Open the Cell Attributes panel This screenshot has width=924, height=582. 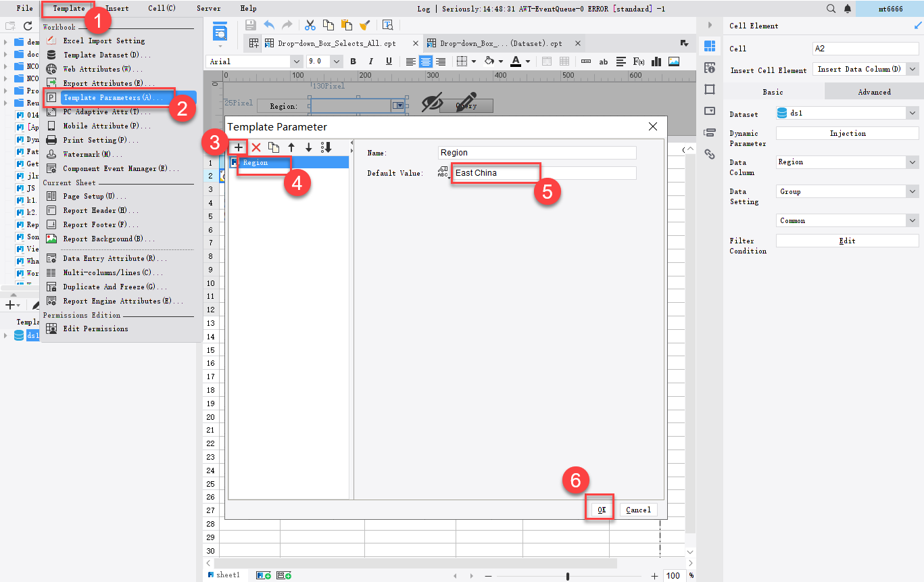[708, 68]
